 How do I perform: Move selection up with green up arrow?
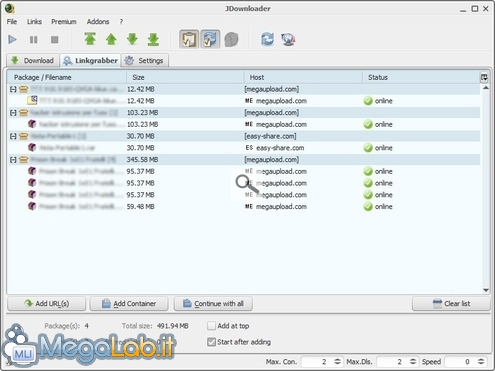111,39
